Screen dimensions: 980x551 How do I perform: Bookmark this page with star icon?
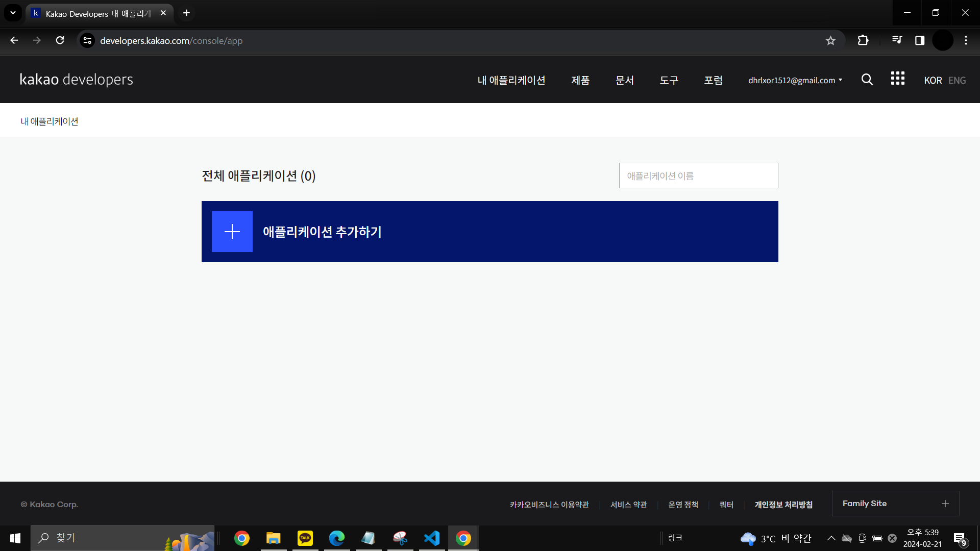coord(830,41)
